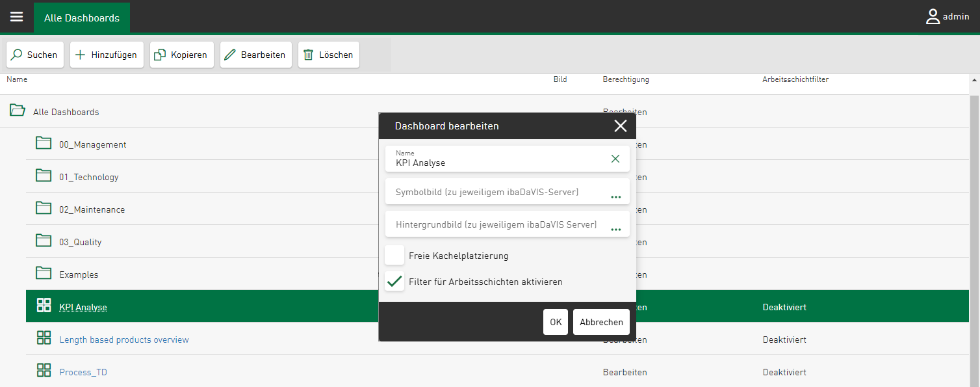Image resolution: width=980 pixels, height=387 pixels.
Task: Open Length based products overview link
Action: coord(124,340)
